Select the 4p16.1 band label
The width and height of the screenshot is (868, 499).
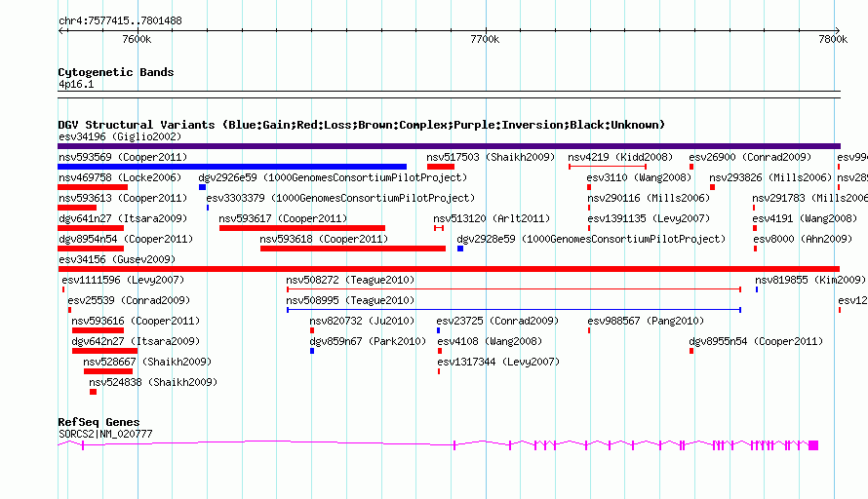point(76,85)
